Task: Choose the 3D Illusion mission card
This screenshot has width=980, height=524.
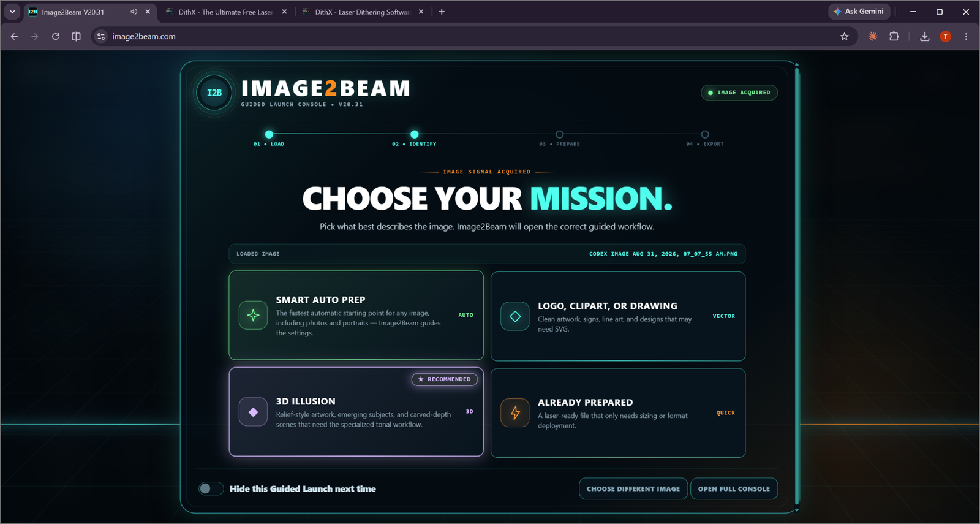Action: coord(356,412)
